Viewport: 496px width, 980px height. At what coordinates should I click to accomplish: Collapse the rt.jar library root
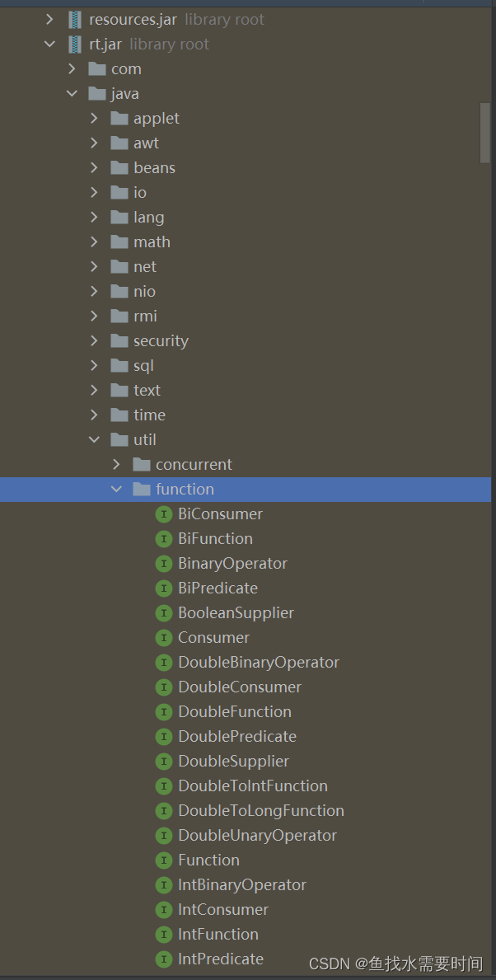[50, 45]
